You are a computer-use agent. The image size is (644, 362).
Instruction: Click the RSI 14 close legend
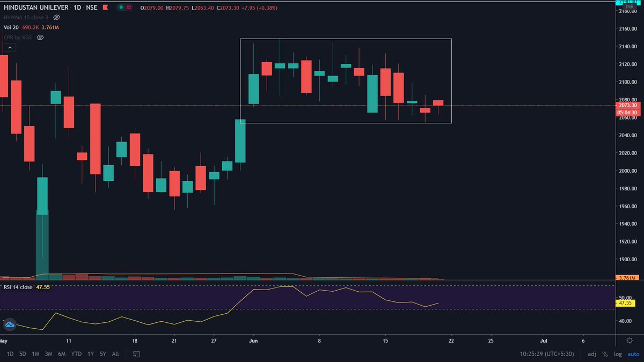click(x=18, y=287)
